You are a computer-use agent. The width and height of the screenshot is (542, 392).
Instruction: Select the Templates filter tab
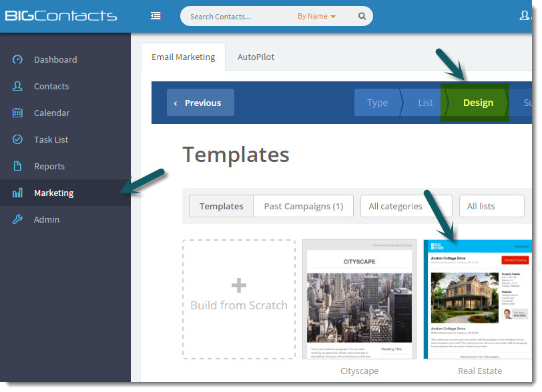221,206
